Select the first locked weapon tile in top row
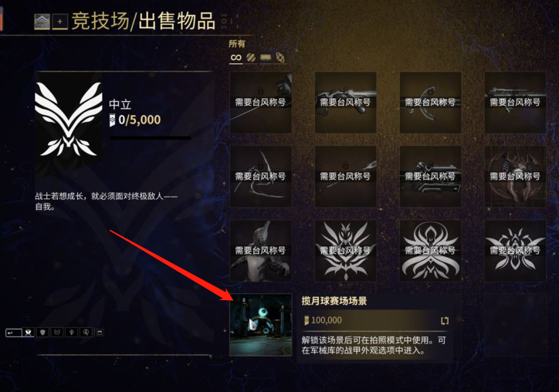 pyautogui.click(x=261, y=103)
